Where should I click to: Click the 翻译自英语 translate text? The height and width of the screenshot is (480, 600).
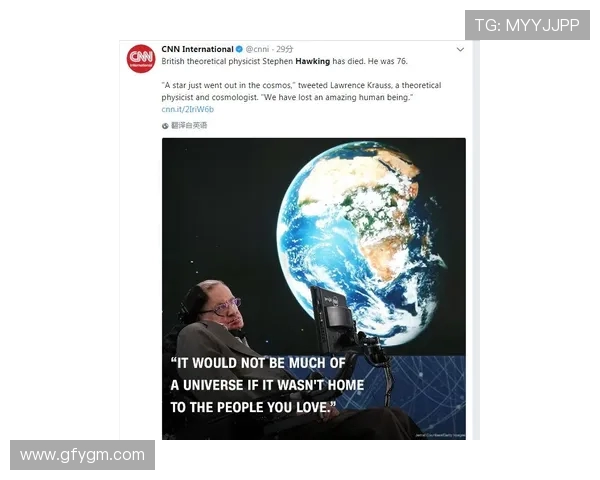pyautogui.click(x=189, y=126)
